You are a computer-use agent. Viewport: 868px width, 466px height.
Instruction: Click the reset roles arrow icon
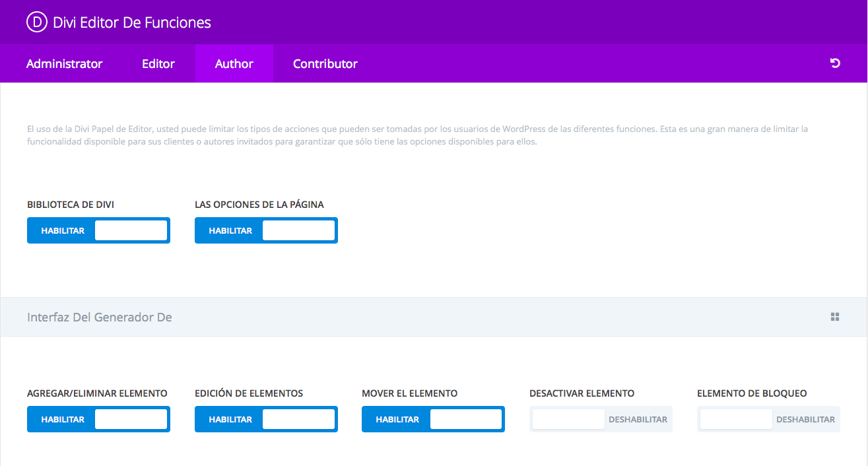(x=835, y=63)
